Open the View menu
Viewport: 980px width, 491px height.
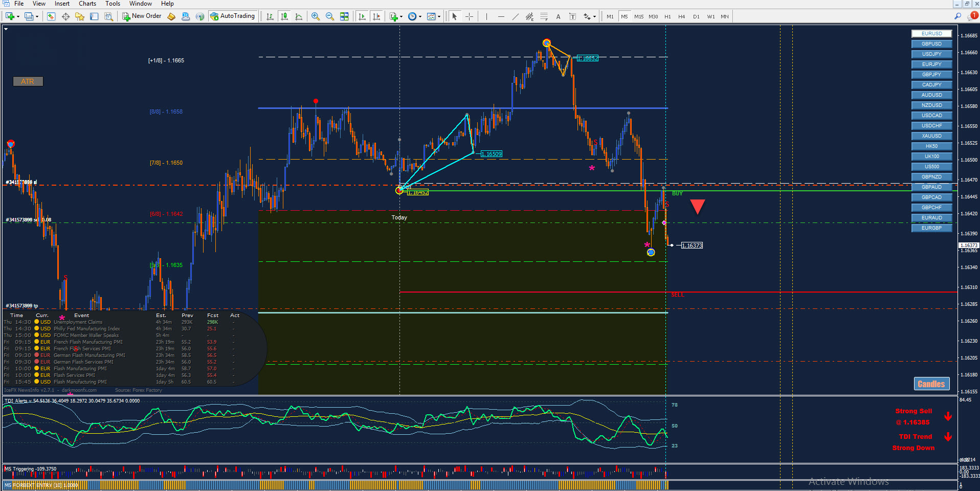tap(39, 4)
